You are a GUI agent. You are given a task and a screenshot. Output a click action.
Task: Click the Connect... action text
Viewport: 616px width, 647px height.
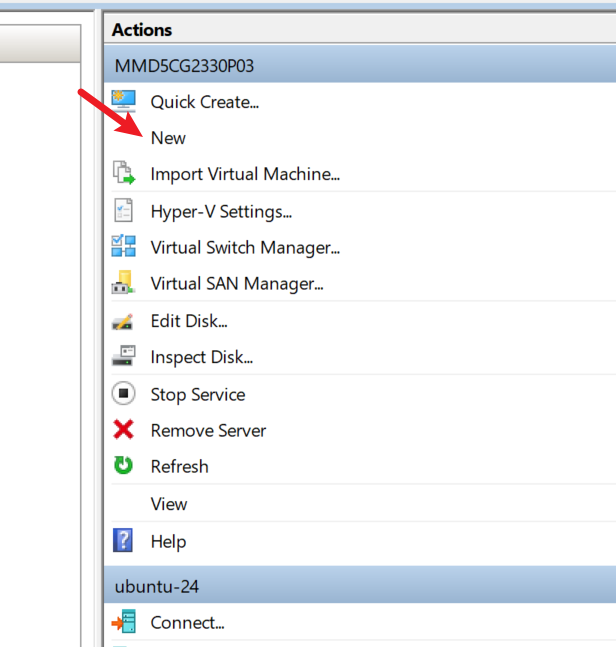(187, 622)
